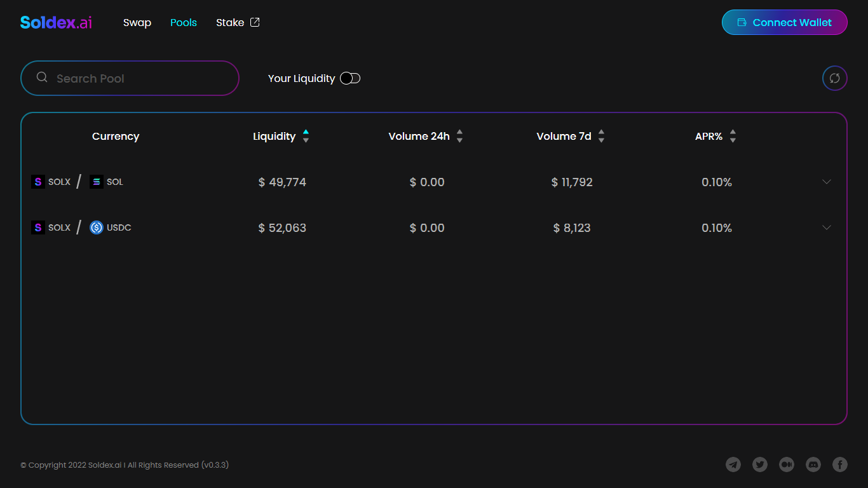
Task: Click the Soldex.ai logo
Action: pyautogui.click(x=56, y=22)
